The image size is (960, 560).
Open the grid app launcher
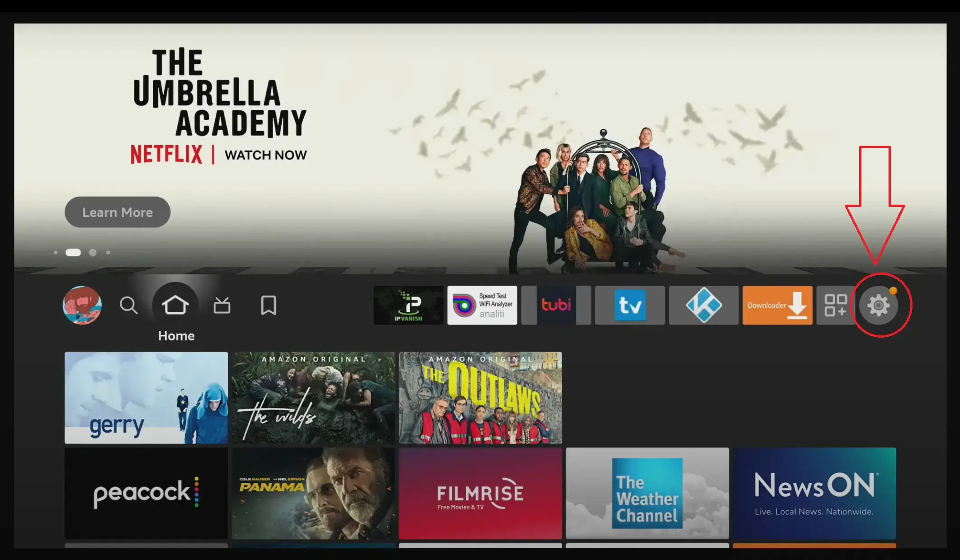833,306
